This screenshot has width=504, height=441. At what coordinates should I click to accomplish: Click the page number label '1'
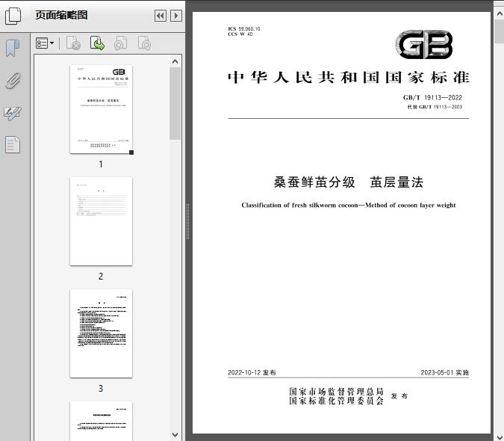point(101,164)
